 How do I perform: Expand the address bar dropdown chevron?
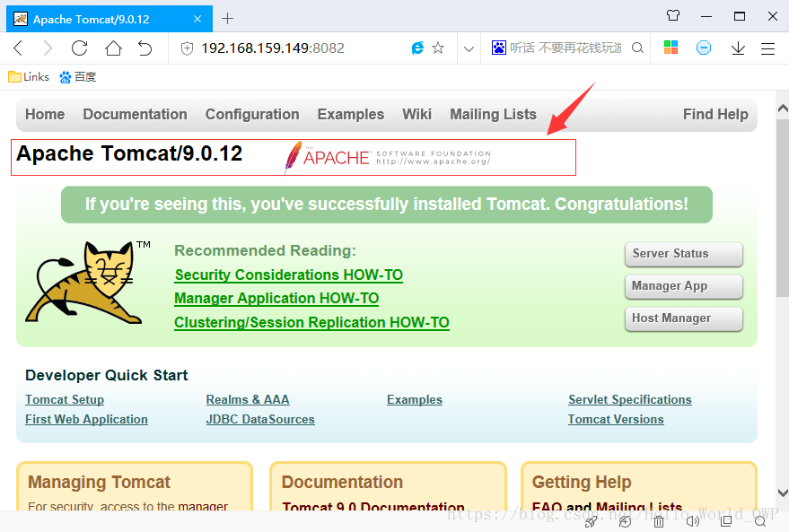469,48
